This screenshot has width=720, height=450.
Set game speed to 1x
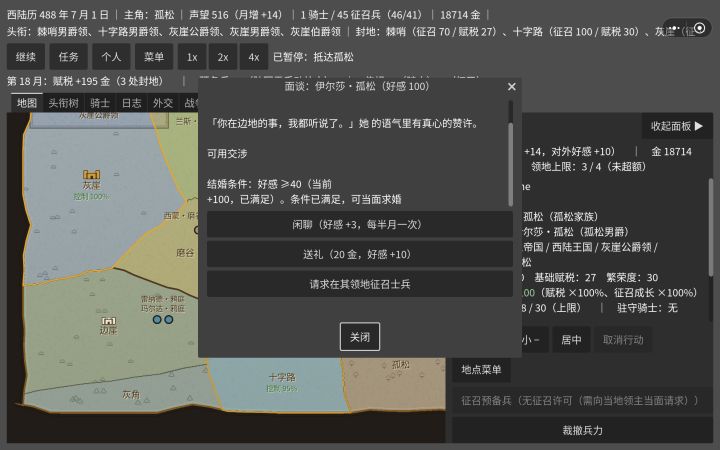click(191, 57)
